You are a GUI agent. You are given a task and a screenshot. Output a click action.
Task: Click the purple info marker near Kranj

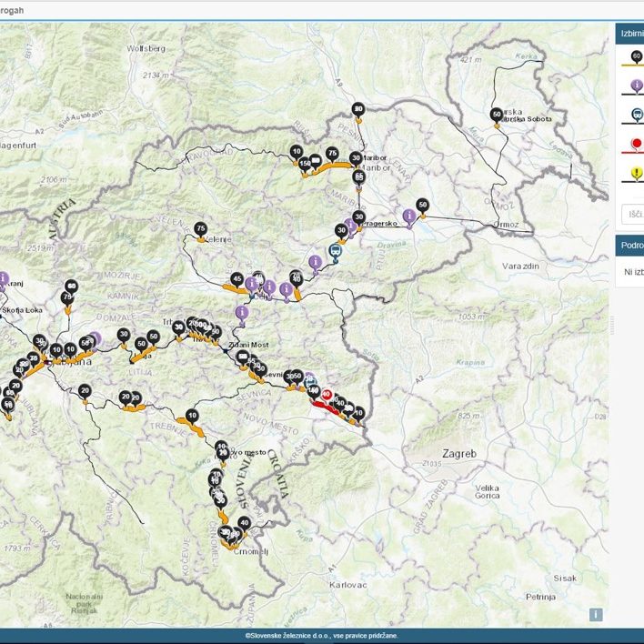[4, 279]
